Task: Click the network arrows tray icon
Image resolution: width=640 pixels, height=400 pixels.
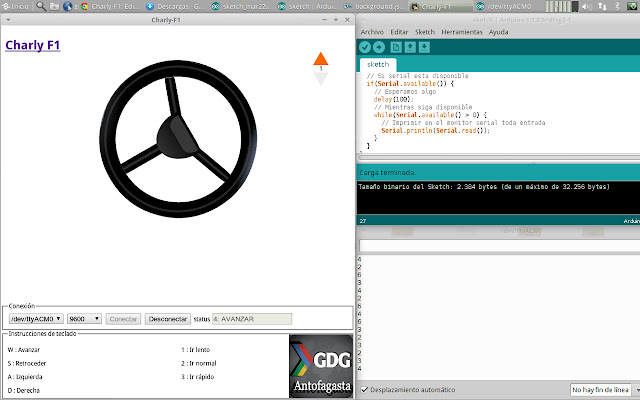Action: [602, 6]
